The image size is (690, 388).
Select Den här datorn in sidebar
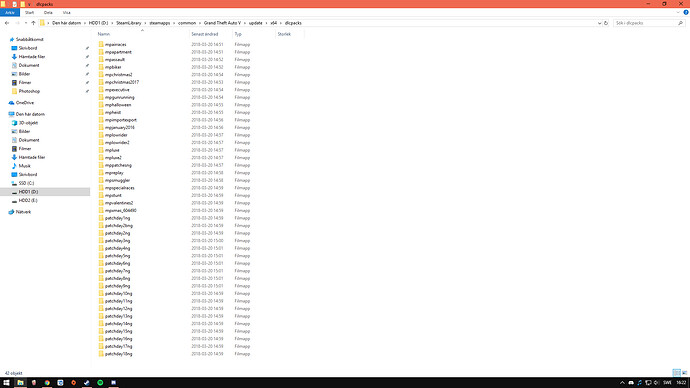click(x=29, y=114)
